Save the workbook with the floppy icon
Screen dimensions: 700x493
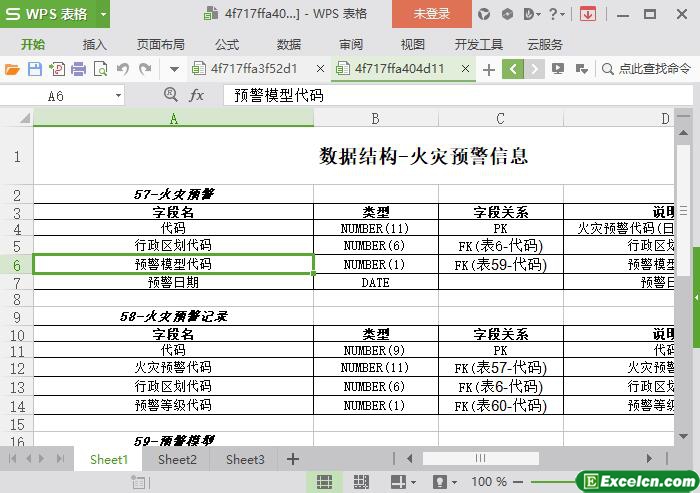click(x=35, y=69)
